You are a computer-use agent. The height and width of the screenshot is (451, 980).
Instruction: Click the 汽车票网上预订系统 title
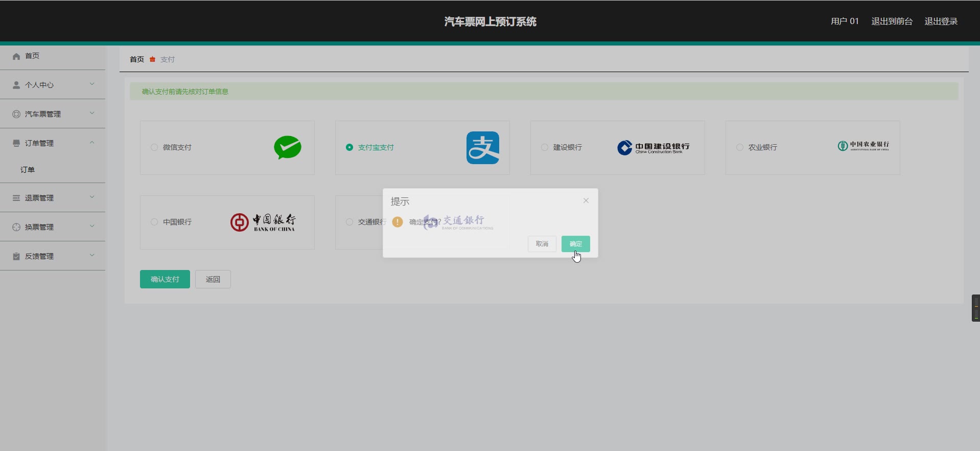491,21
